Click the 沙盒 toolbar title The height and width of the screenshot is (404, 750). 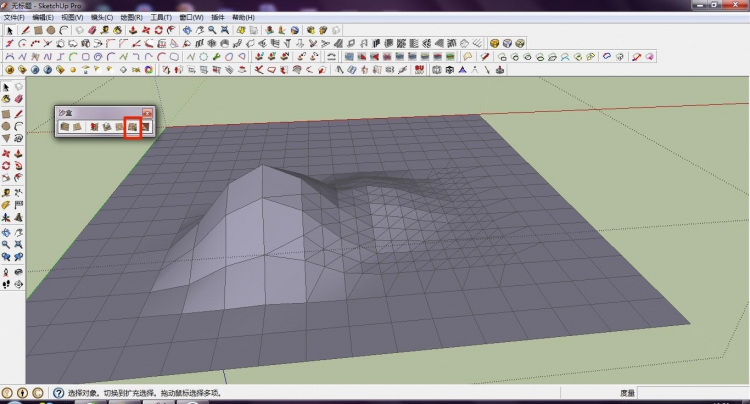click(66, 113)
